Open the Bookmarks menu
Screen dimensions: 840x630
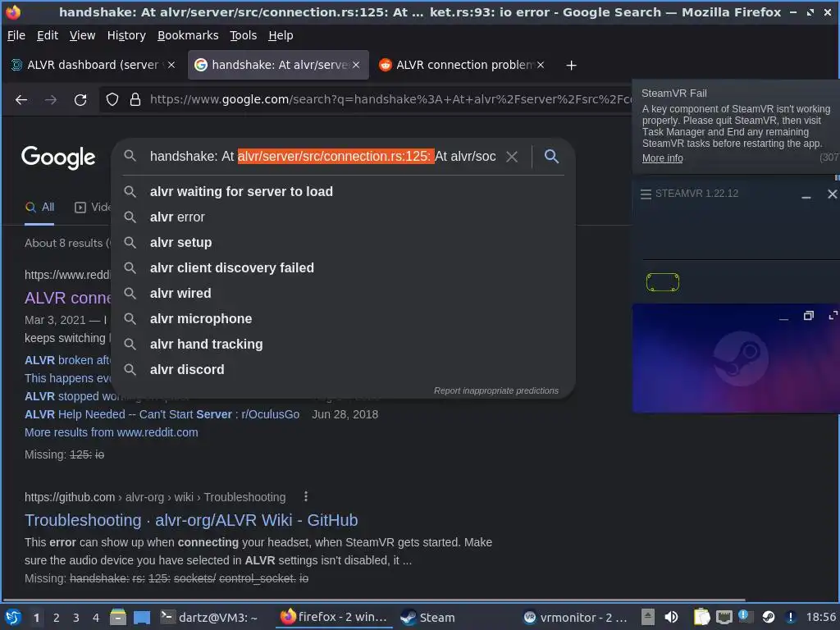188,35
